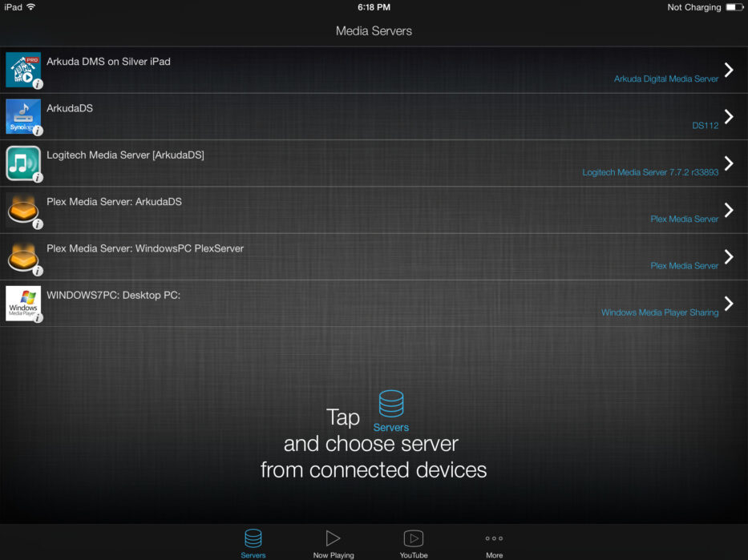Tap the Synology ArkudaDS icon
Image resolution: width=748 pixels, height=560 pixels.
[x=23, y=116]
